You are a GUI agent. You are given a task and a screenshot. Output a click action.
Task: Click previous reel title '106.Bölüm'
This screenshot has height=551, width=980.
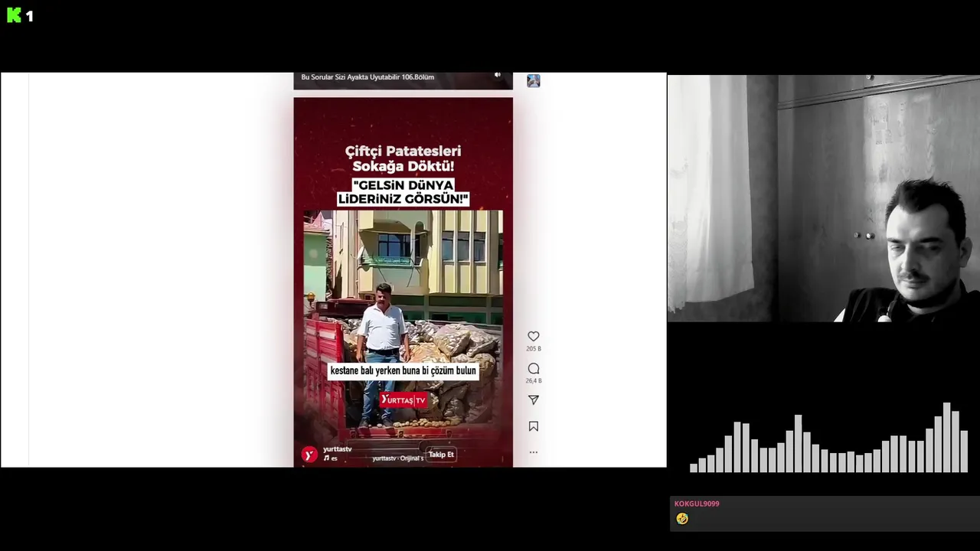click(367, 77)
